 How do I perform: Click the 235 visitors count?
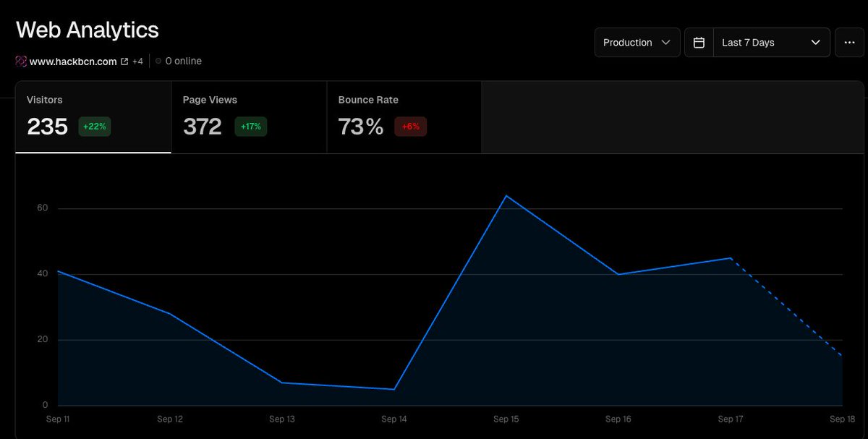pos(48,127)
